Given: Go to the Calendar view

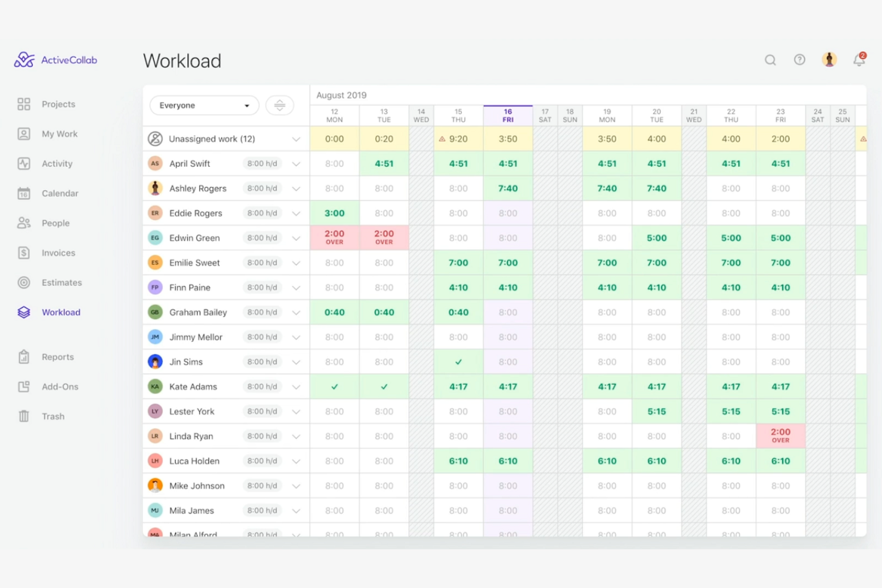Looking at the screenshot, I should point(60,193).
